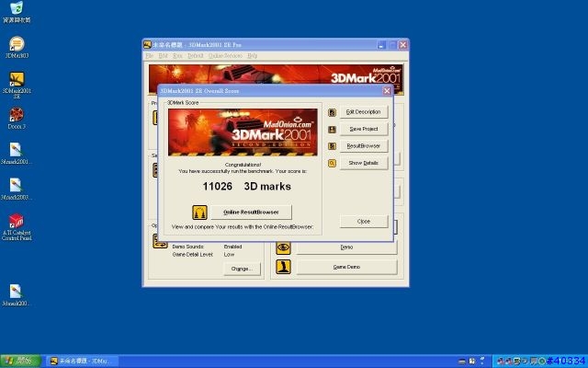Click 'View and compare Your results' text

(243, 227)
